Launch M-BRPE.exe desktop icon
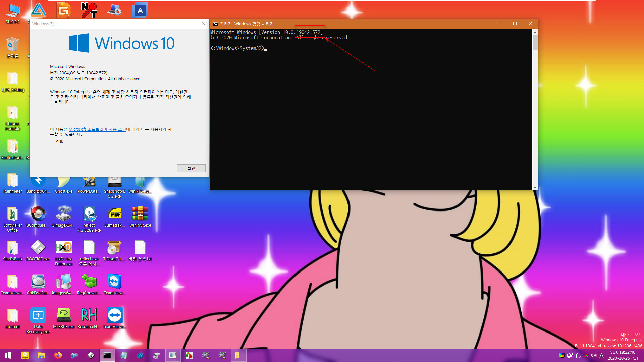Viewport: 644px width, 362px height. [x=64, y=319]
